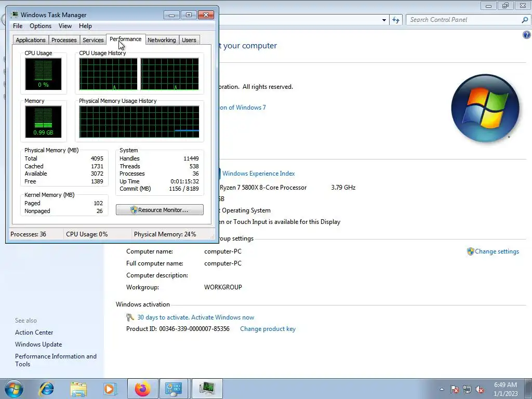Click the shield icon beside Change settings
532x399 pixels.
pyautogui.click(x=470, y=251)
